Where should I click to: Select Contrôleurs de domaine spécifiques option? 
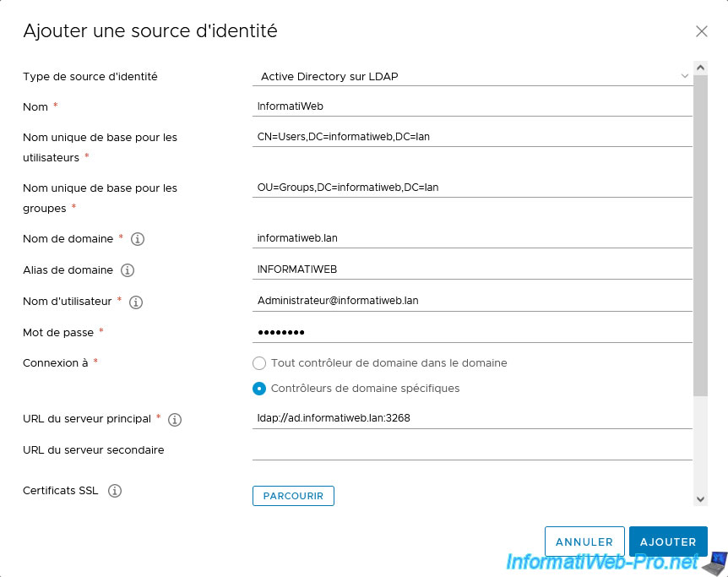(259, 389)
